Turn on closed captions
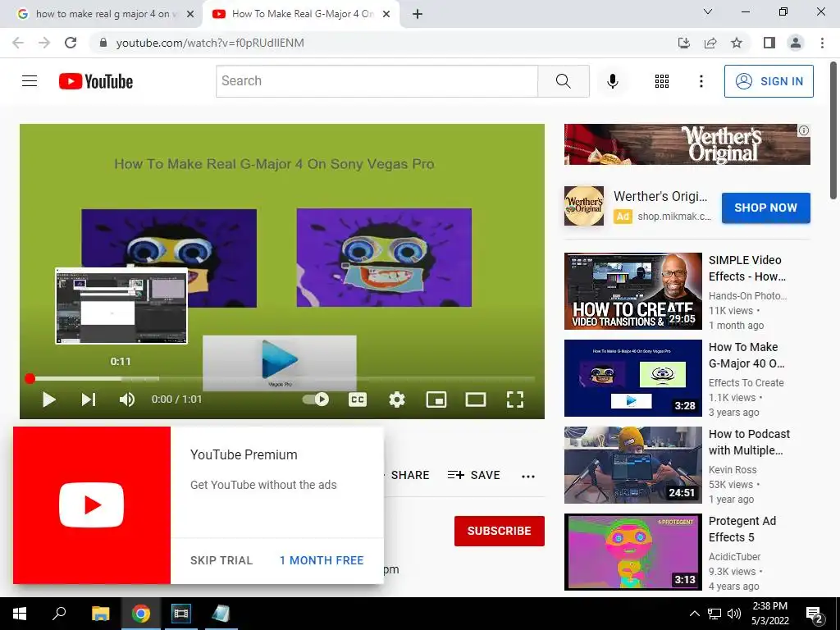This screenshot has height=630, width=840. (358, 399)
